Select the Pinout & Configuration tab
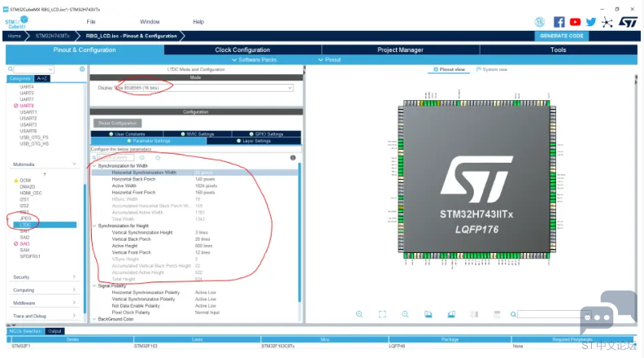 [85, 50]
